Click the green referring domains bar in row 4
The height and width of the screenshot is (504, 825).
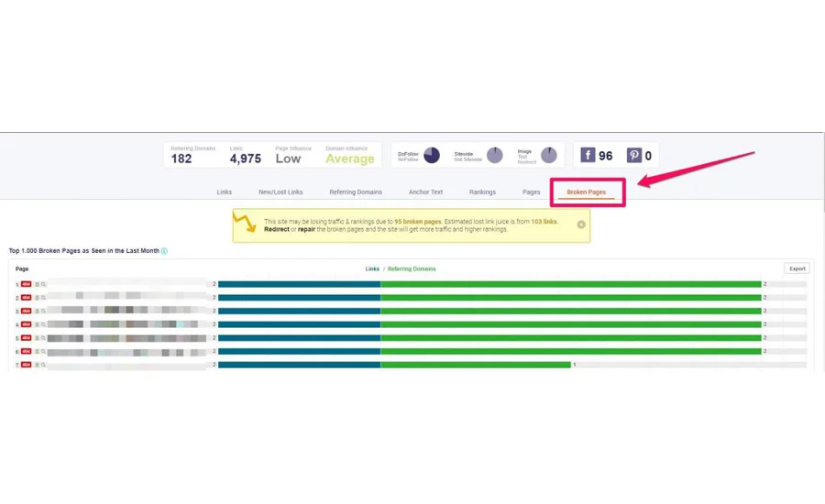(571, 324)
